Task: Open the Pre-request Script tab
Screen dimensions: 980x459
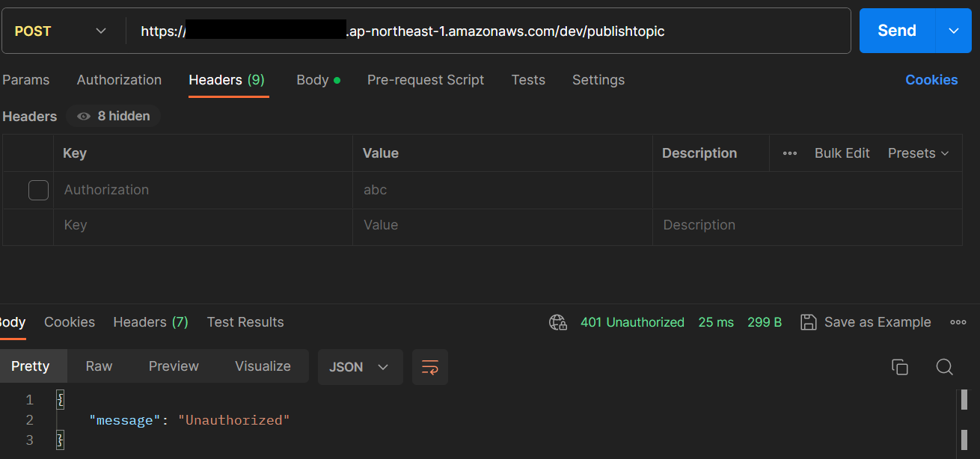Action: [x=426, y=80]
